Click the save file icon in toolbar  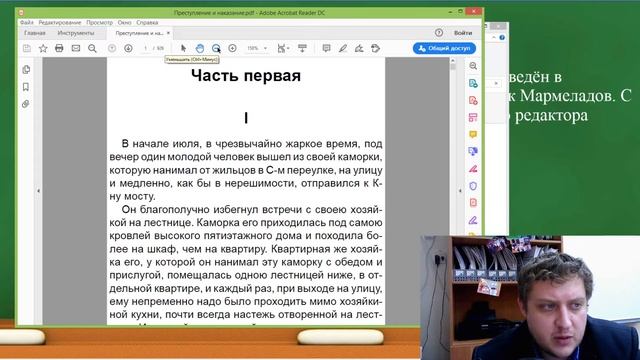(27, 49)
